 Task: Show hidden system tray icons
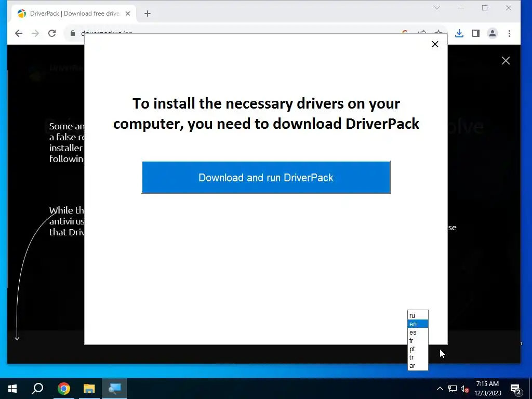click(440, 389)
